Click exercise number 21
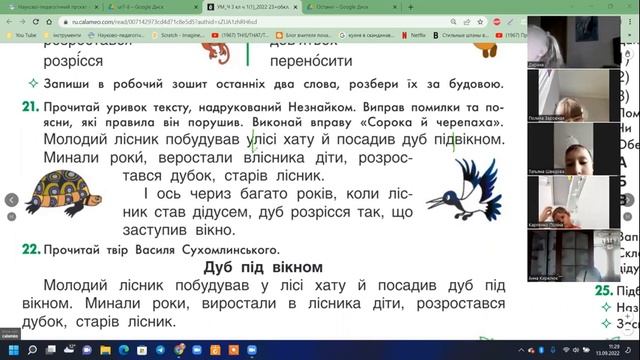Image resolution: width=640 pixels, height=360 pixels. 31,107
